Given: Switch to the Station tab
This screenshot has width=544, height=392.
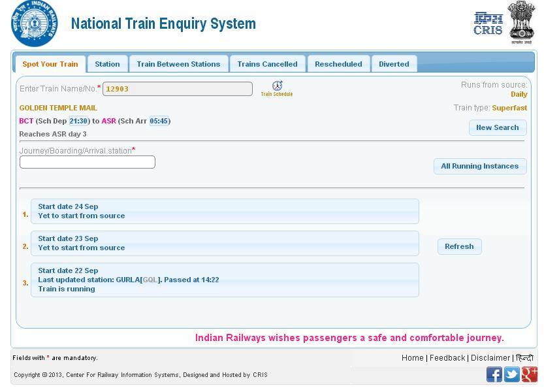Looking at the screenshot, I should 107,64.
